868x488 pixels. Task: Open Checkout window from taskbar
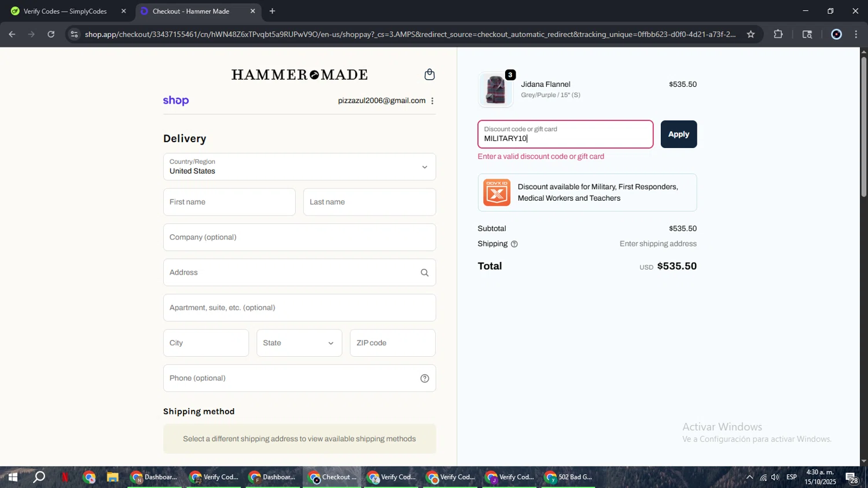click(333, 477)
